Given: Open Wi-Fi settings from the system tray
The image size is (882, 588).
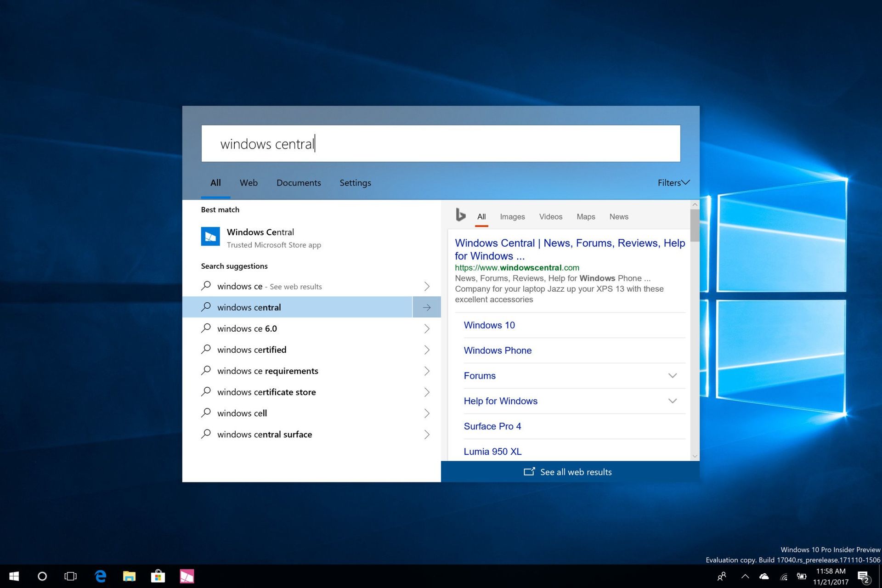Looking at the screenshot, I should 783,576.
